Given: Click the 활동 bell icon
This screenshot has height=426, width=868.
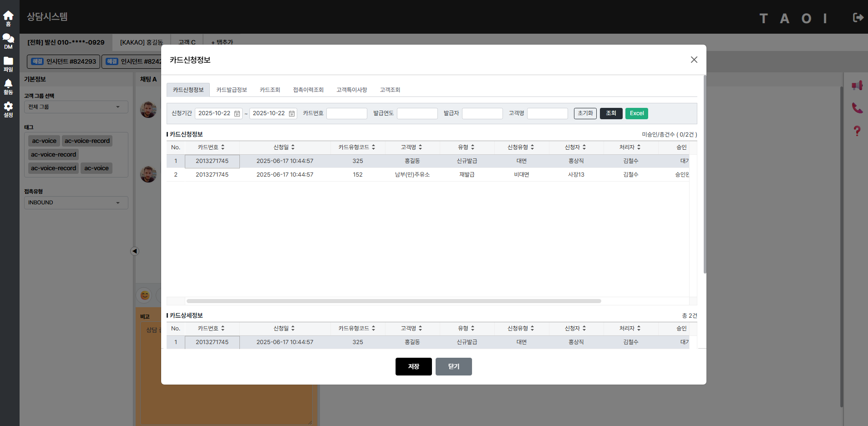Looking at the screenshot, I should pyautogui.click(x=8, y=86).
